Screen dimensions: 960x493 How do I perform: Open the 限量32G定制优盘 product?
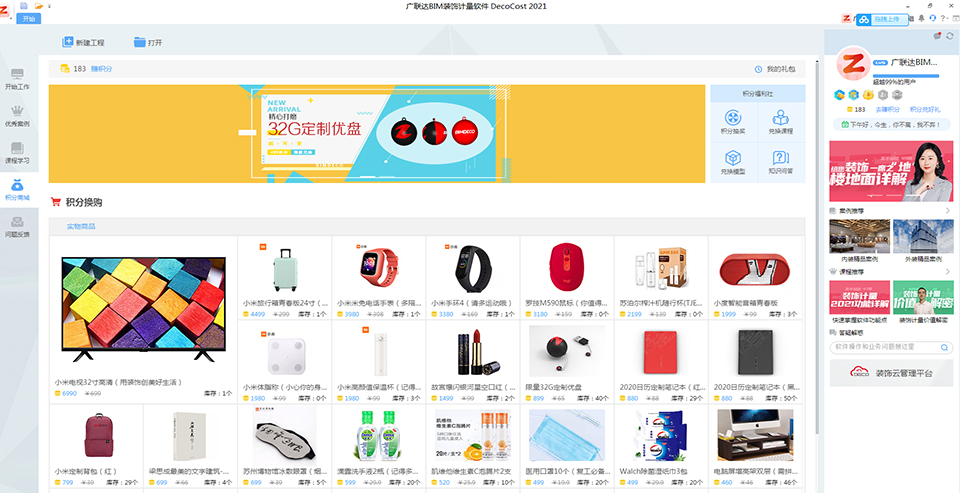(x=568, y=361)
